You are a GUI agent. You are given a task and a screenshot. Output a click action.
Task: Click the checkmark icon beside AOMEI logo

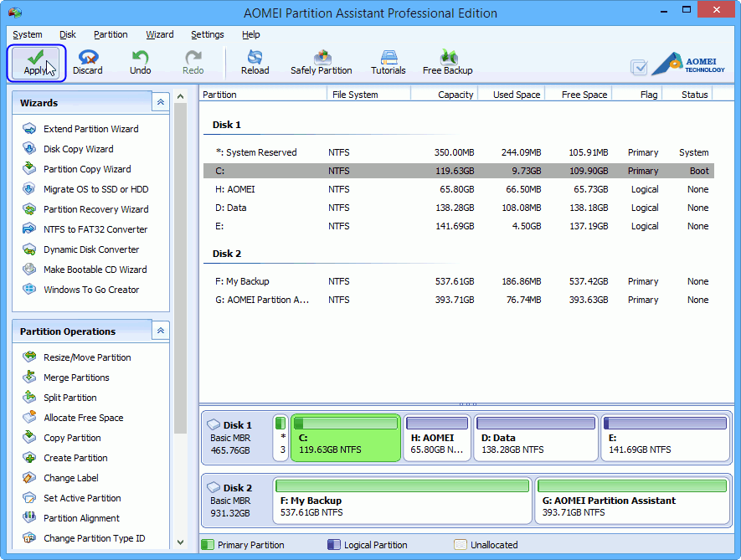[639, 68]
